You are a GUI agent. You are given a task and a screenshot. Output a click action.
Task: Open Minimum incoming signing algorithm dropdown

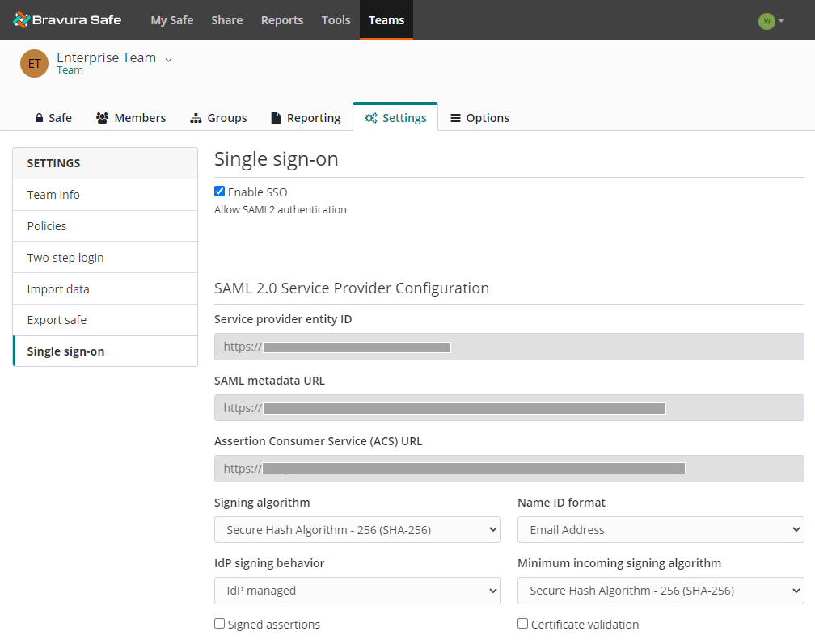click(661, 591)
